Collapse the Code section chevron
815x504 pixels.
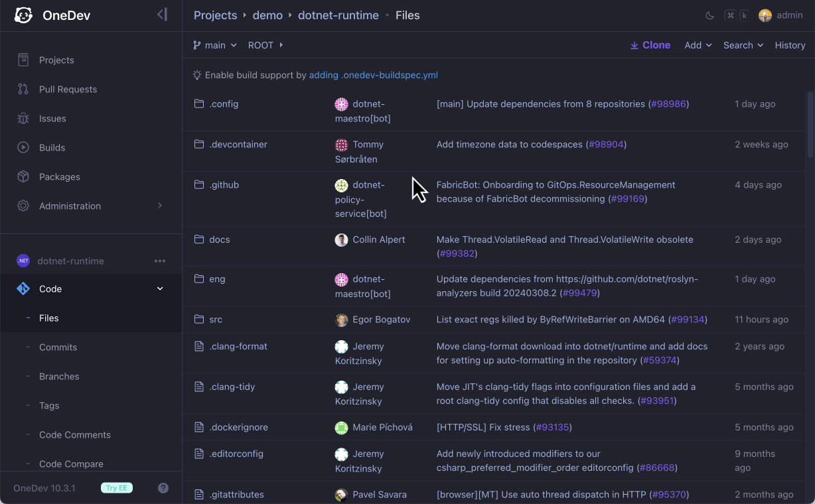click(159, 288)
